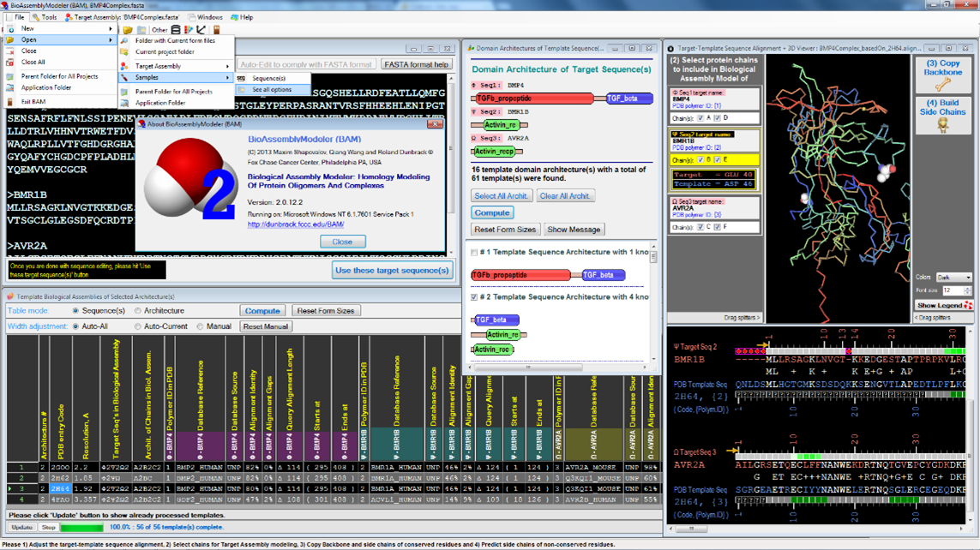Open the Tools menu
Screen dimensions: 980x550
[x=45, y=17]
